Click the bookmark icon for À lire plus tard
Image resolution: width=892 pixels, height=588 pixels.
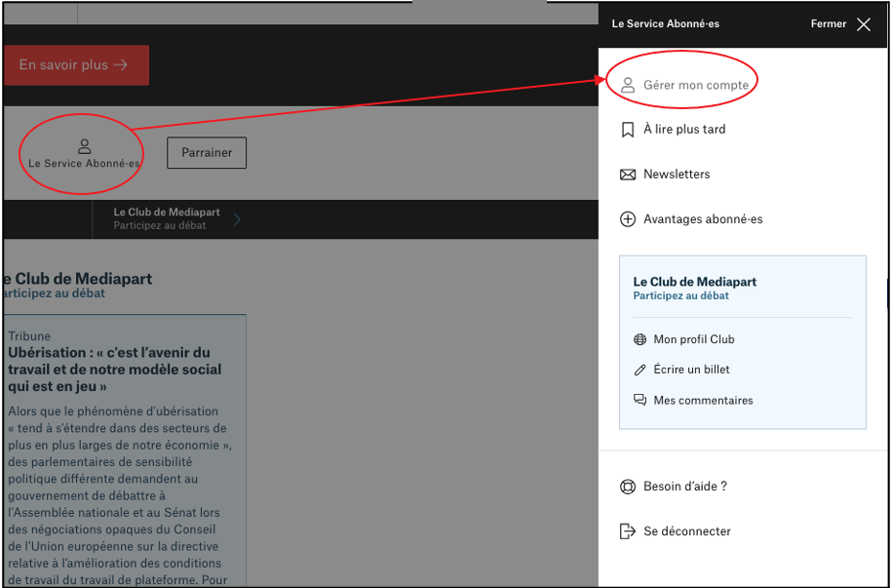point(628,130)
